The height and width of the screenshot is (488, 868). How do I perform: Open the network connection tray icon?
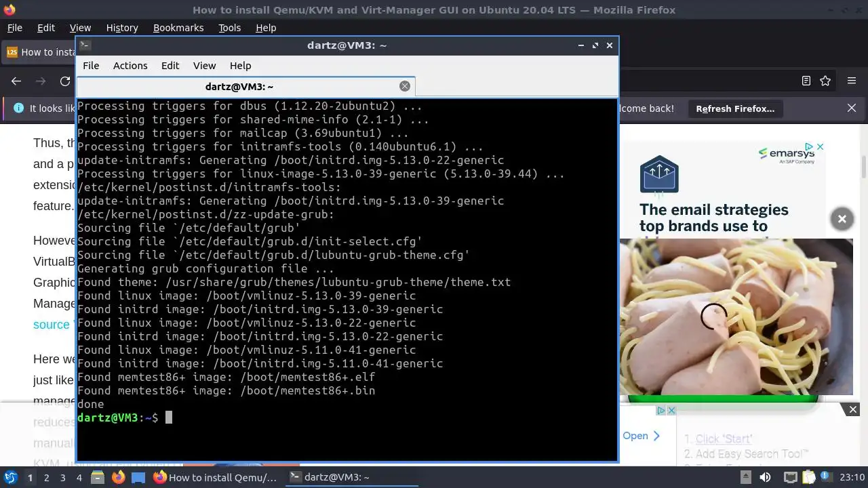coord(791,477)
